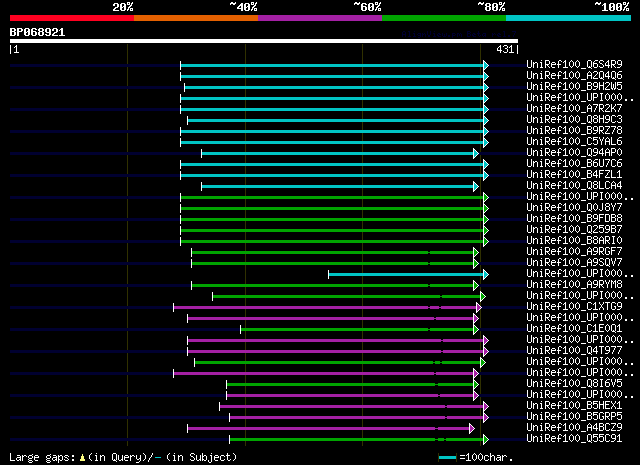Click the orange ~40% identity legend segment
Viewport: 640px width, 465px height.
click(x=196, y=18)
